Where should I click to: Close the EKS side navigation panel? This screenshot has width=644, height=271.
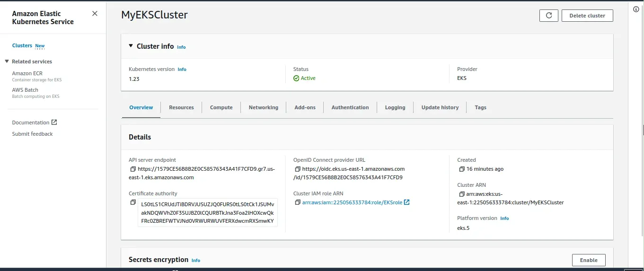tap(95, 14)
